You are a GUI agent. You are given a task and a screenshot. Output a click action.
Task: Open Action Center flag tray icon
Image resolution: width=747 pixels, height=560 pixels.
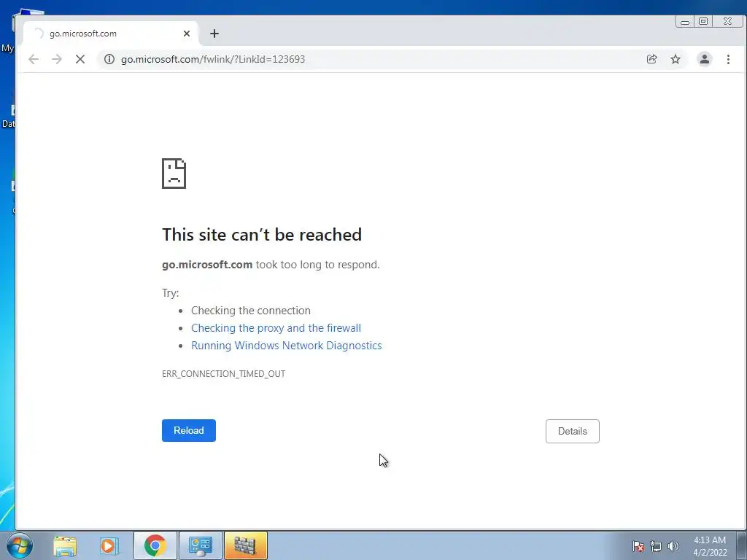tap(638, 546)
